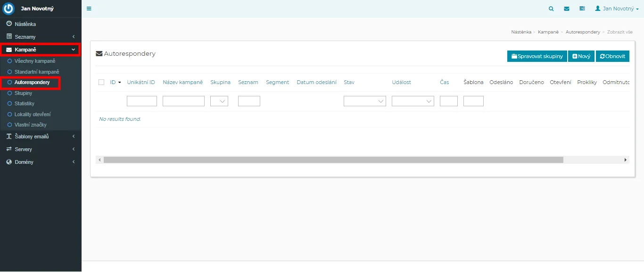Open Statistiky in the sidebar
The width and height of the screenshot is (644, 272).
[25, 103]
